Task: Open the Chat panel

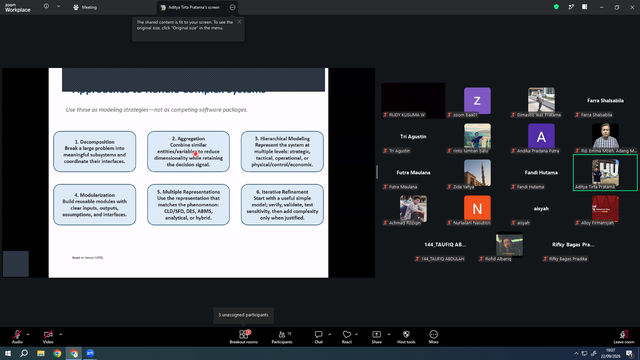Action: click(x=318, y=337)
